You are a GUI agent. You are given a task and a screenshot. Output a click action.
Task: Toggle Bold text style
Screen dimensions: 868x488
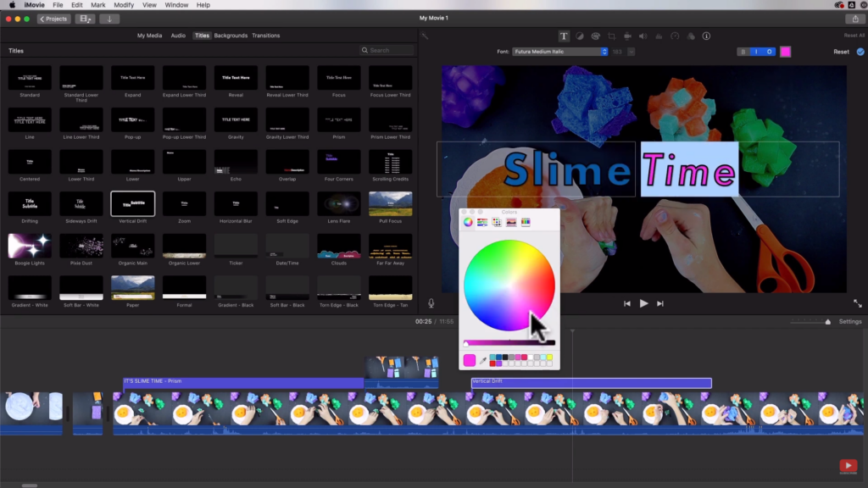point(743,52)
